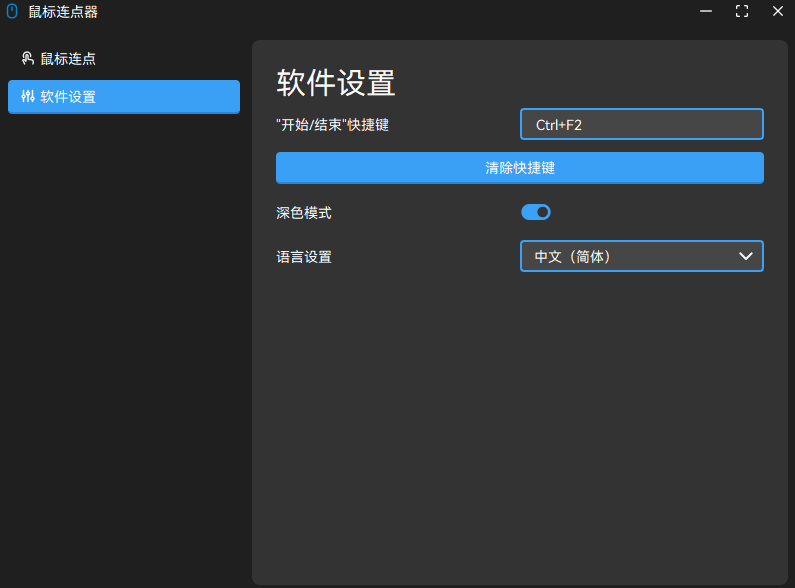Click the 鼠标连点 hand-click icon in sidebar
795x588 pixels.
tap(27, 59)
